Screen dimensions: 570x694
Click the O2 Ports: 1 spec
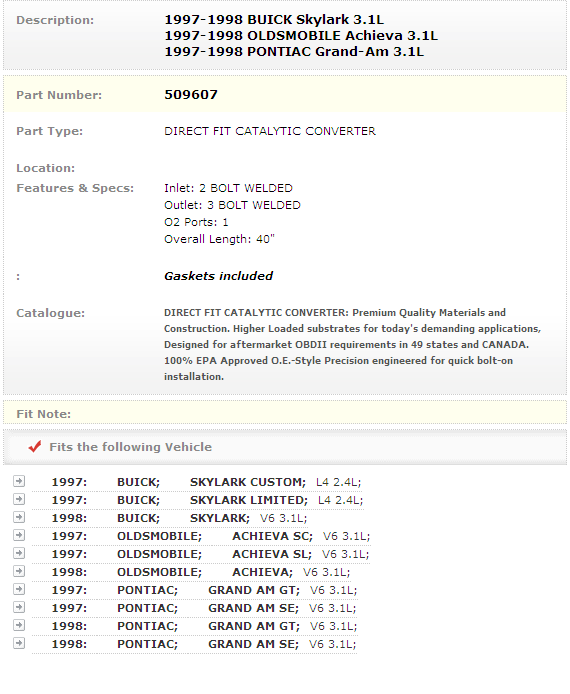pyautogui.click(x=196, y=222)
